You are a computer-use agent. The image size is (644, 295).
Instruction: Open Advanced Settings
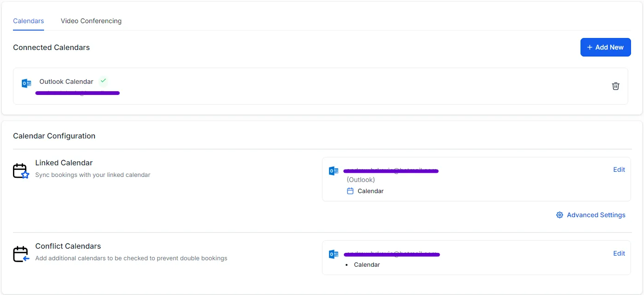pos(596,215)
